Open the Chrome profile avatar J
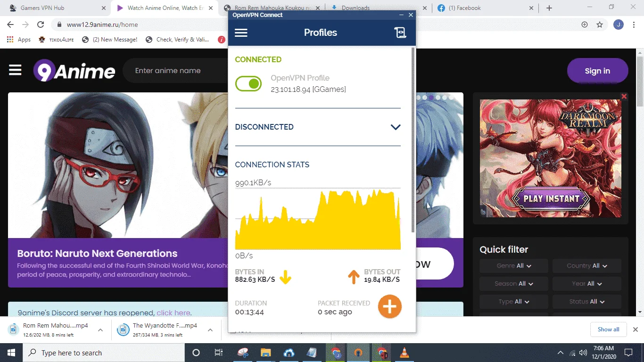Screen dimensions: 644x362 click(x=619, y=25)
